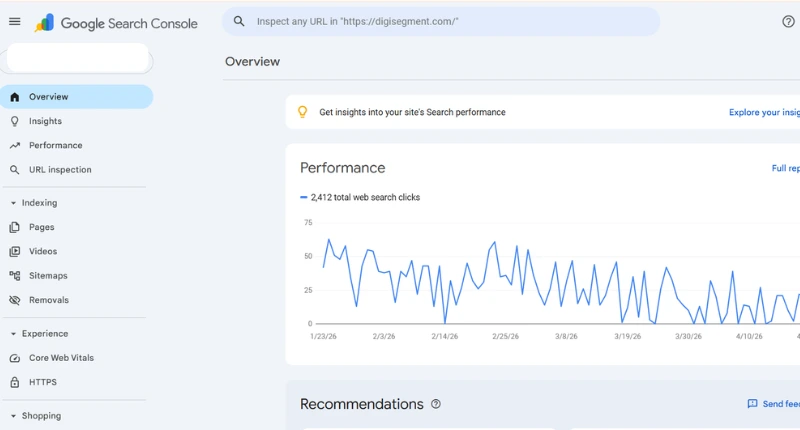Open the property selector dropdown
The image size is (800, 430).
tap(77, 59)
